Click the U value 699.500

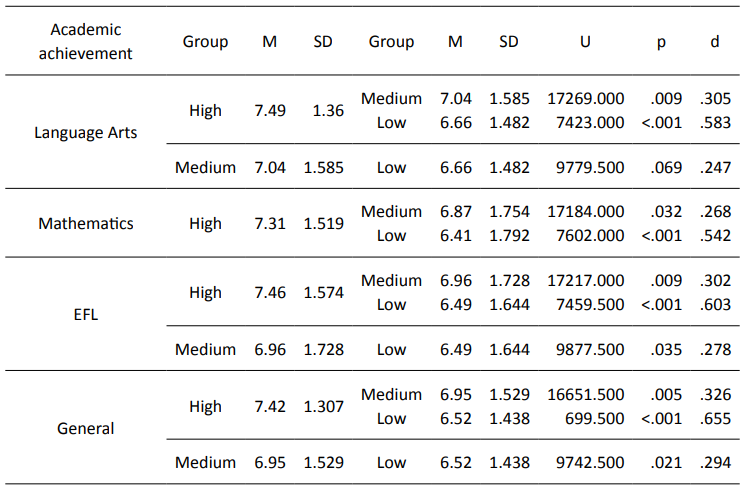tap(594, 418)
